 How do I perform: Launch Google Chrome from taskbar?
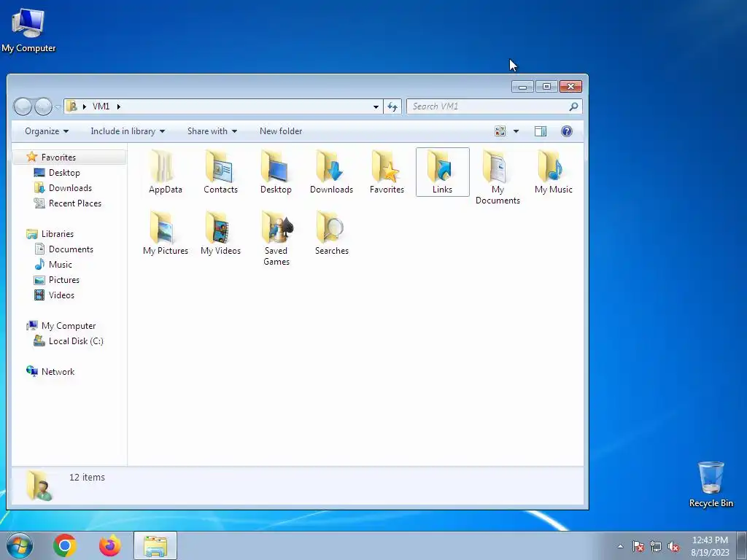64,545
